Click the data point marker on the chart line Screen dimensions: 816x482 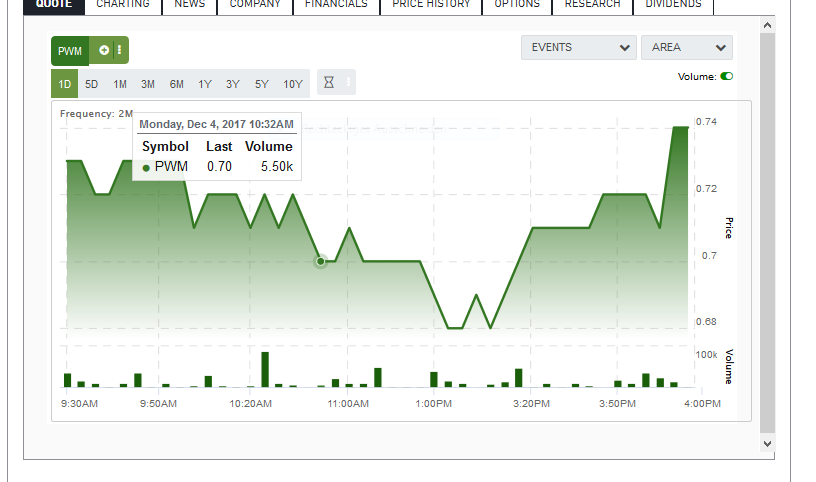tap(321, 261)
